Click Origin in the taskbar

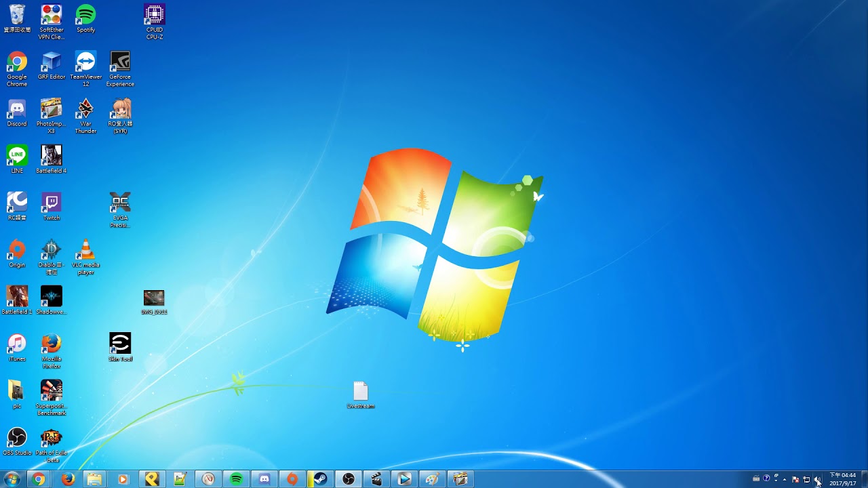point(292,479)
